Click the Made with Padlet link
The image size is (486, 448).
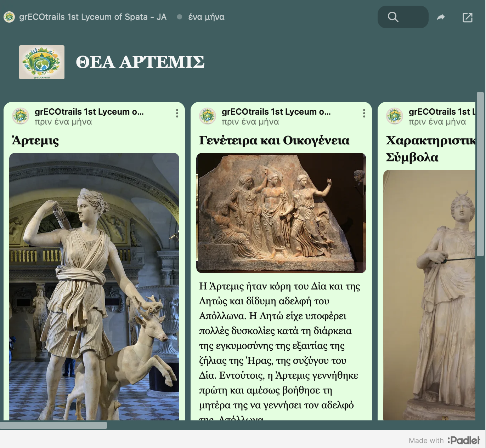coord(445,440)
